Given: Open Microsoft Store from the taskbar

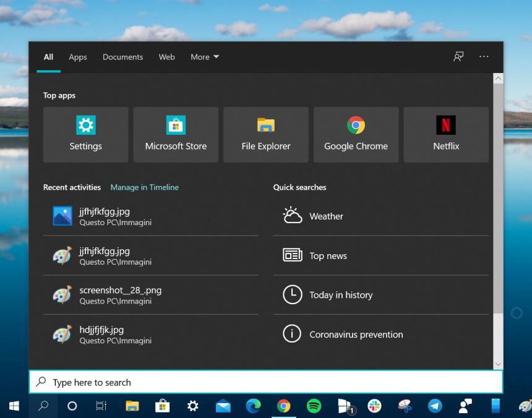Looking at the screenshot, I should [162, 406].
